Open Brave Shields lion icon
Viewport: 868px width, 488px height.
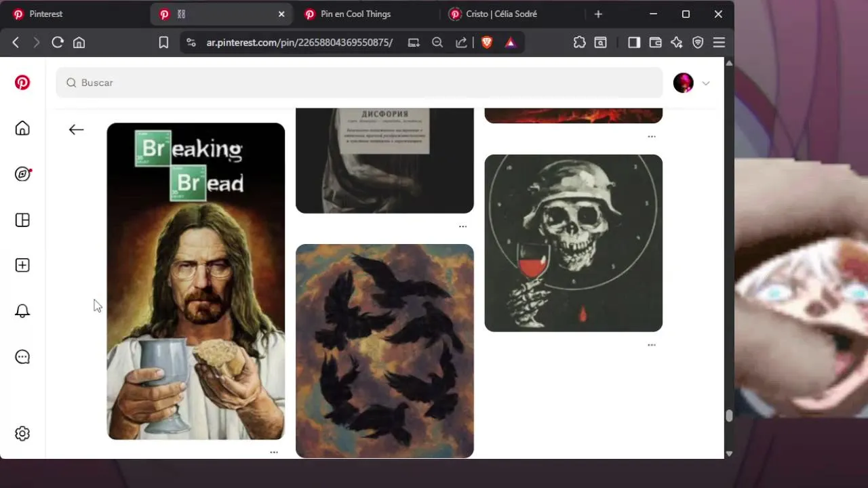(x=487, y=43)
